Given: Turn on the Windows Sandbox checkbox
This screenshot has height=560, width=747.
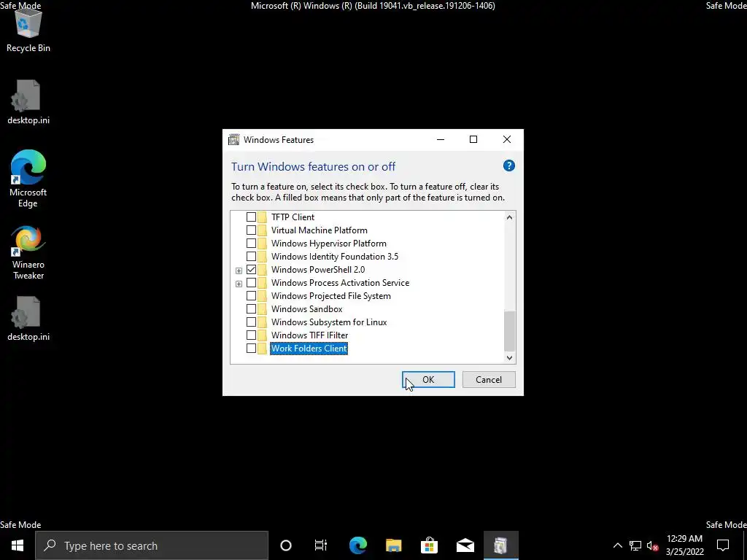Looking at the screenshot, I should pyautogui.click(x=251, y=309).
